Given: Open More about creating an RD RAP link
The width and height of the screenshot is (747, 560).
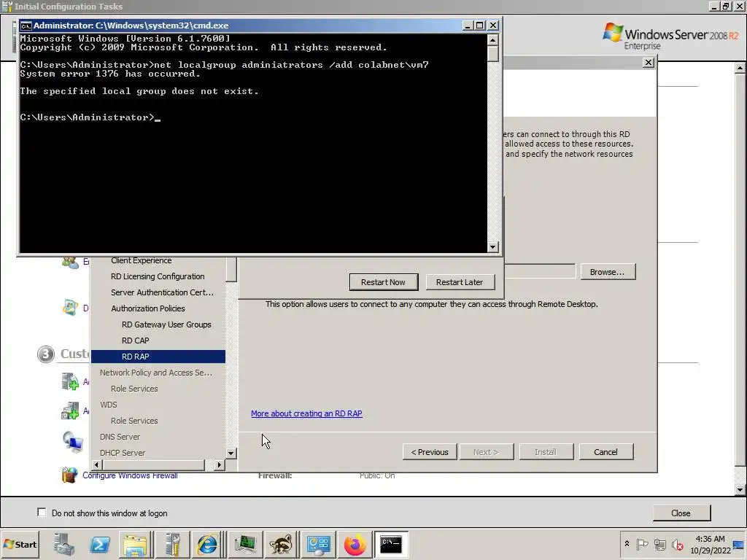Looking at the screenshot, I should (x=307, y=413).
